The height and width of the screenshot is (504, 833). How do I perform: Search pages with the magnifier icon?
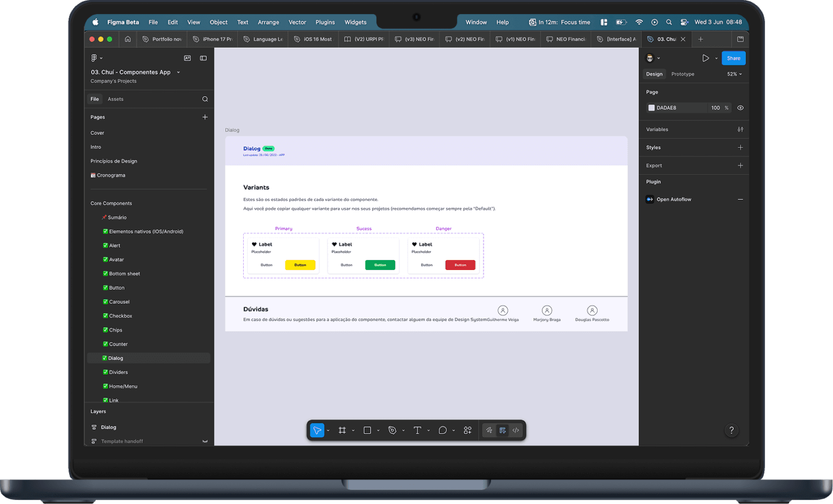(205, 99)
